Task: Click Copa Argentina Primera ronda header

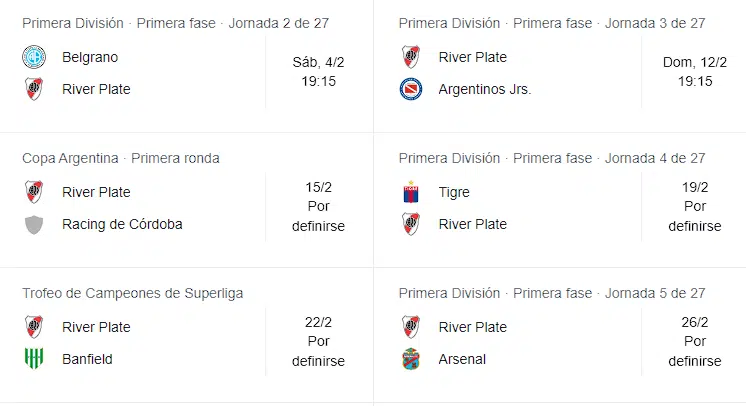Action: click(121, 158)
